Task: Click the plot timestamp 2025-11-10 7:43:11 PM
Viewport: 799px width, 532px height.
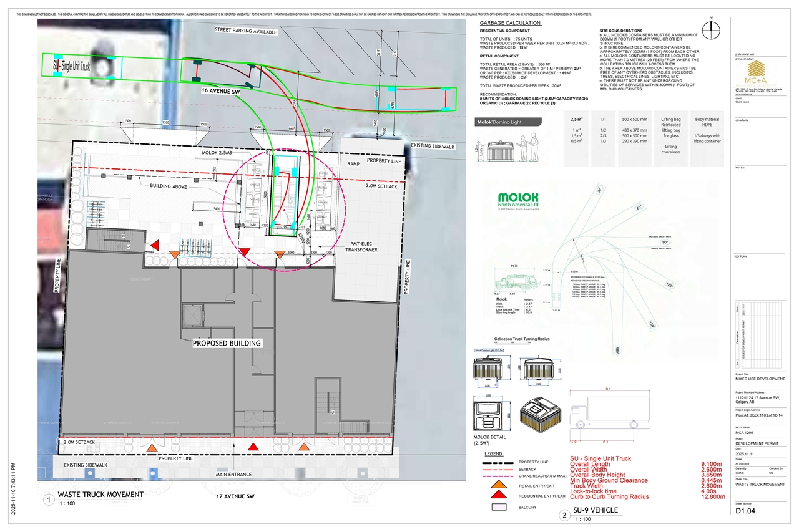Action: pyautogui.click(x=12, y=488)
